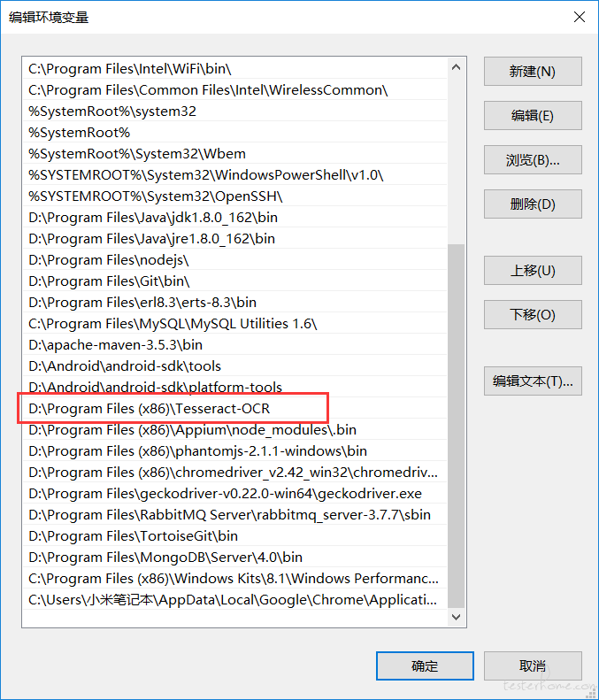Select the android-sdk\platform-tools entry
The height and width of the screenshot is (700, 599).
(234, 387)
